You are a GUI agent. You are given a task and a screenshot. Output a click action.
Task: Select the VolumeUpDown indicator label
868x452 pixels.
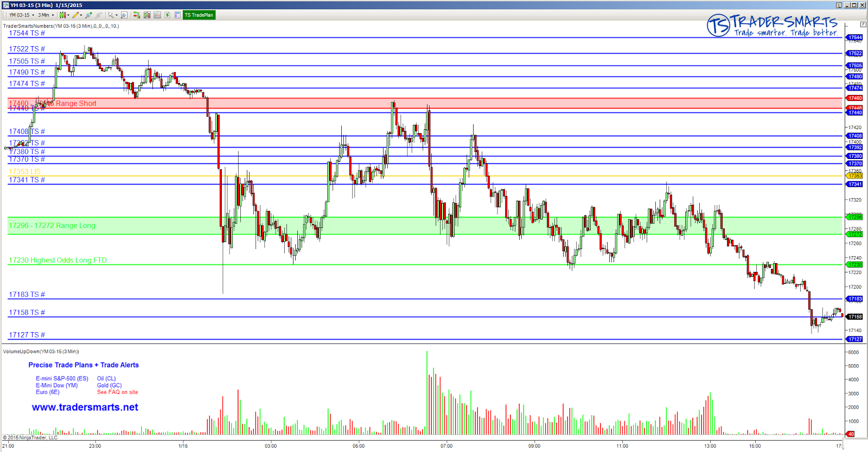pyautogui.click(x=41, y=352)
